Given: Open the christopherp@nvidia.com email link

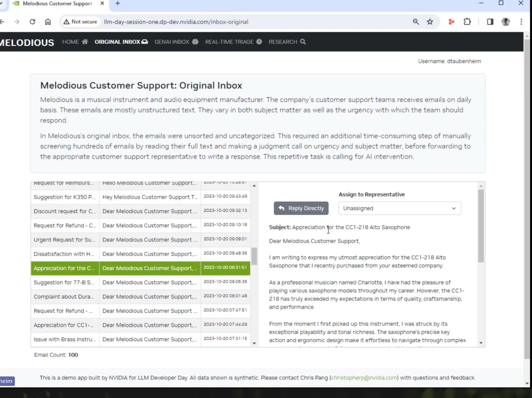Looking at the screenshot, I should click(x=364, y=378).
